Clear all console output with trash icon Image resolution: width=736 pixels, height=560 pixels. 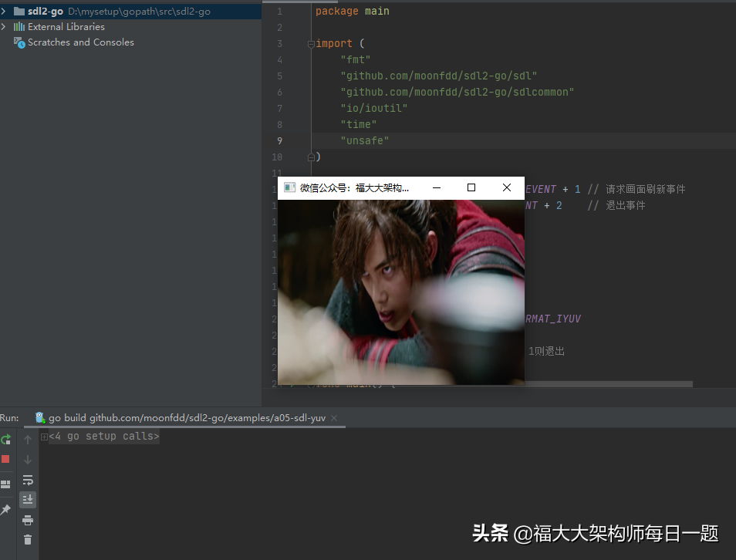(x=28, y=538)
